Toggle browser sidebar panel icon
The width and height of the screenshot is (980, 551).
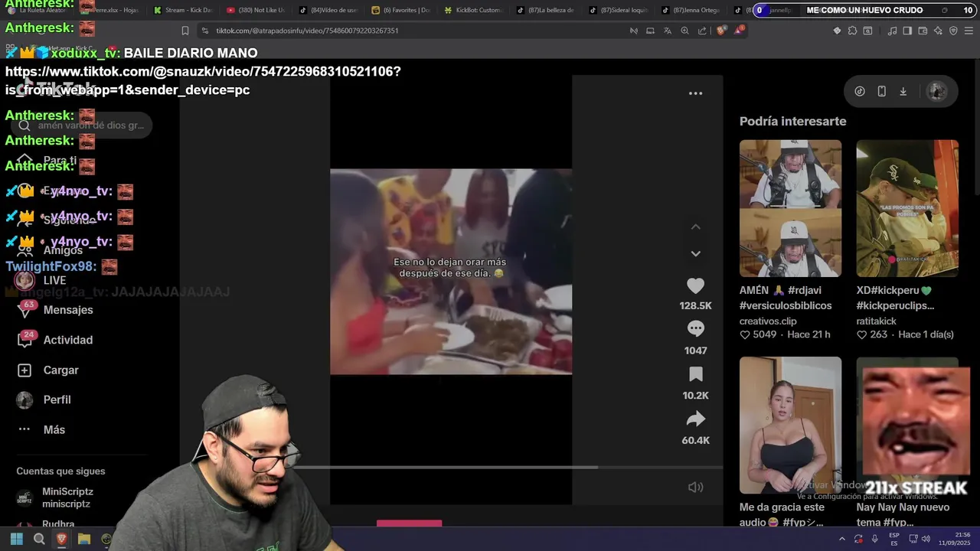point(907,31)
